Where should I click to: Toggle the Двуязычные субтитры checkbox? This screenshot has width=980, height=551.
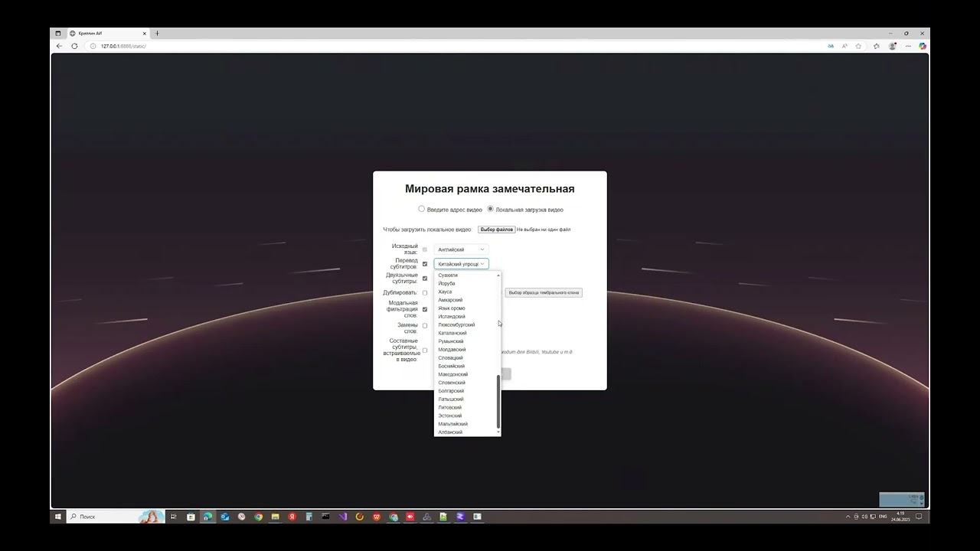425,279
